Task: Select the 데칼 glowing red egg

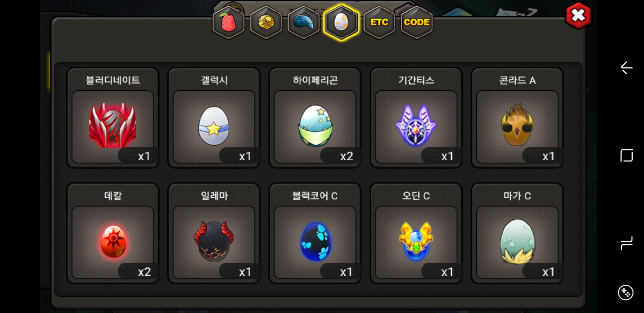Action: (113, 233)
